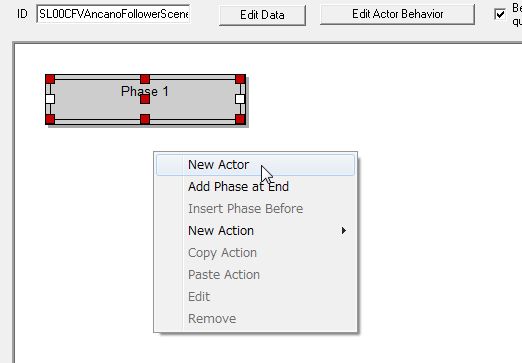Click Insert Phase Before entry

point(255,209)
